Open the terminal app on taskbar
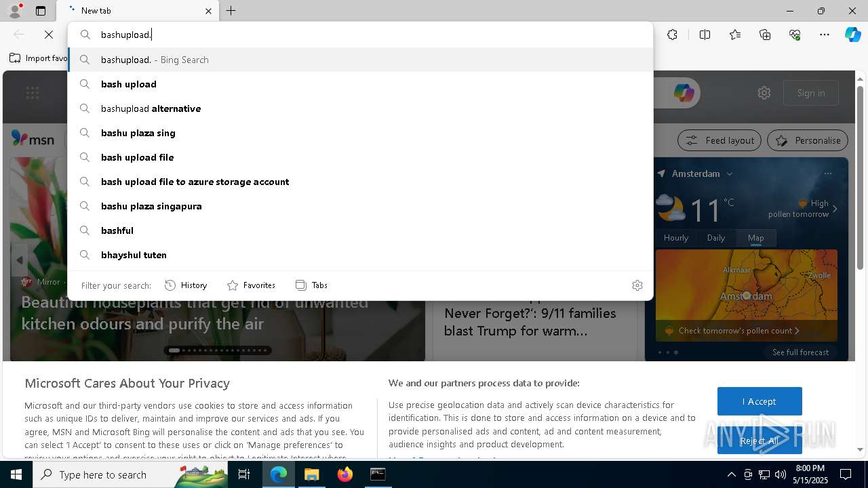Image resolution: width=868 pixels, height=488 pixels. tap(378, 474)
